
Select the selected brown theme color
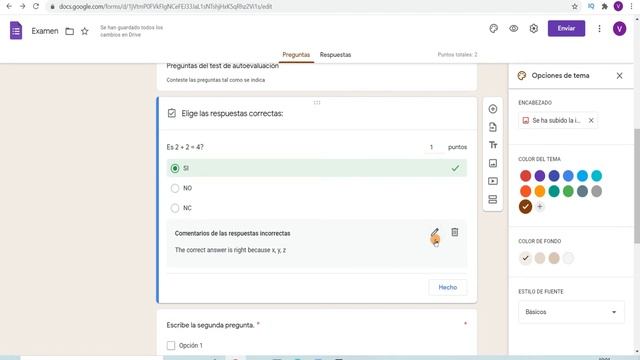(525, 207)
